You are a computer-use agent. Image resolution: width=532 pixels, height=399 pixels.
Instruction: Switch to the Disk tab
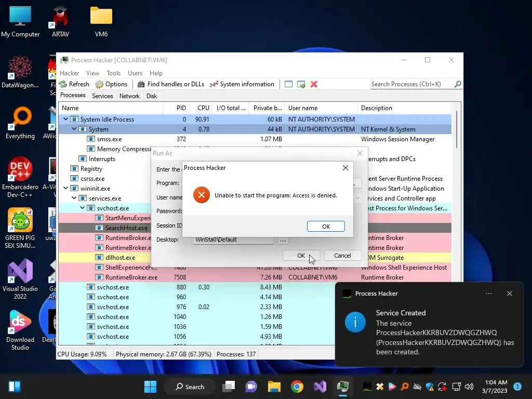tap(152, 96)
